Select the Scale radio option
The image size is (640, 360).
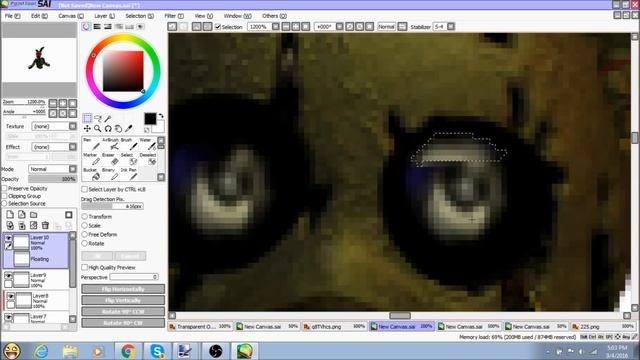pos(84,225)
